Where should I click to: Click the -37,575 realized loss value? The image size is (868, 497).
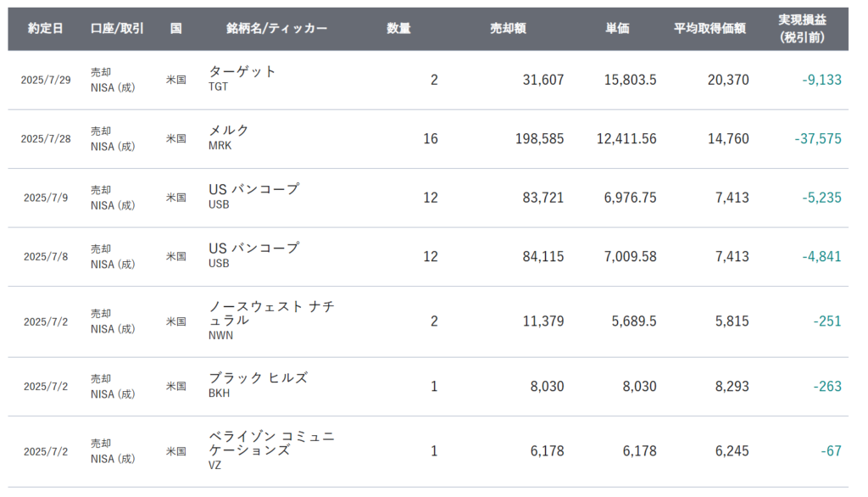coord(818,138)
